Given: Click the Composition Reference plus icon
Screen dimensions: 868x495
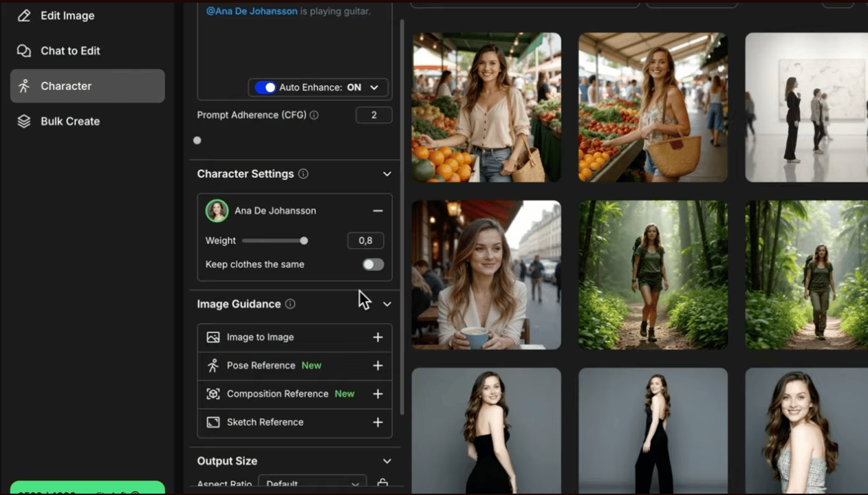Looking at the screenshot, I should [378, 394].
